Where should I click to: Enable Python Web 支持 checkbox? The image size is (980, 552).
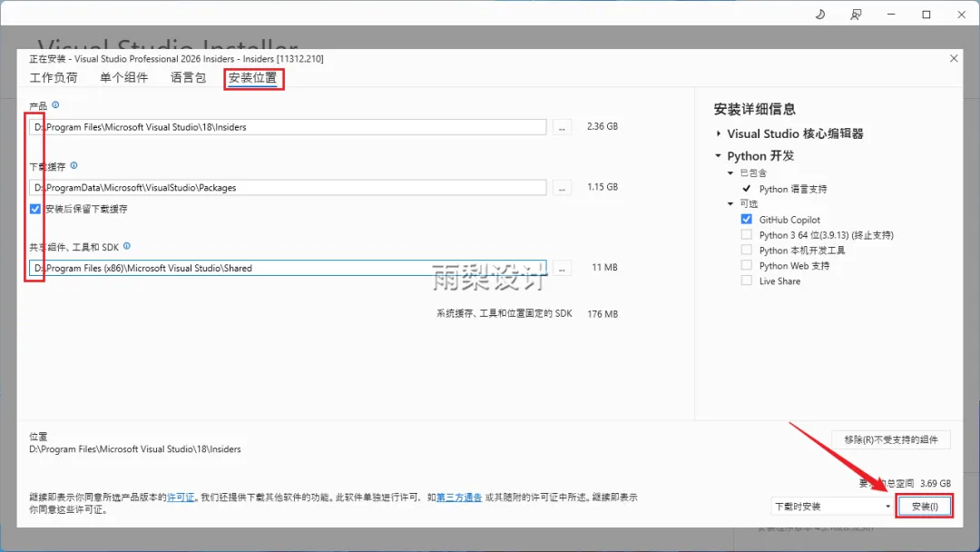pos(746,265)
